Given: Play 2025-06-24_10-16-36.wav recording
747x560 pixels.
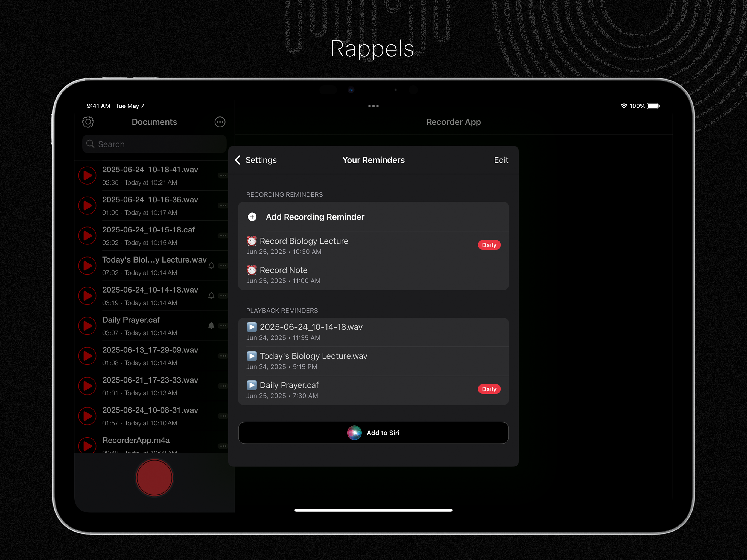Looking at the screenshot, I should tap(87, 206).
